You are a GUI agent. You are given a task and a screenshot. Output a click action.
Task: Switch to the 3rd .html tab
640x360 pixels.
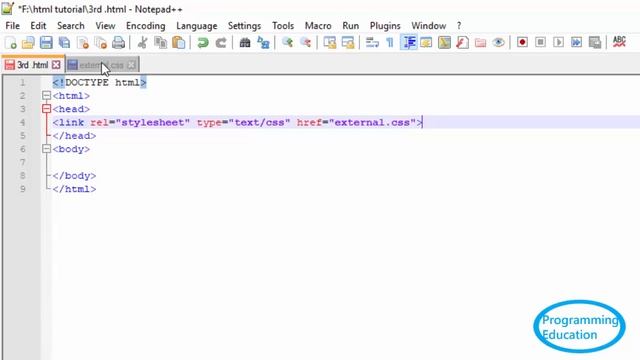32,65
